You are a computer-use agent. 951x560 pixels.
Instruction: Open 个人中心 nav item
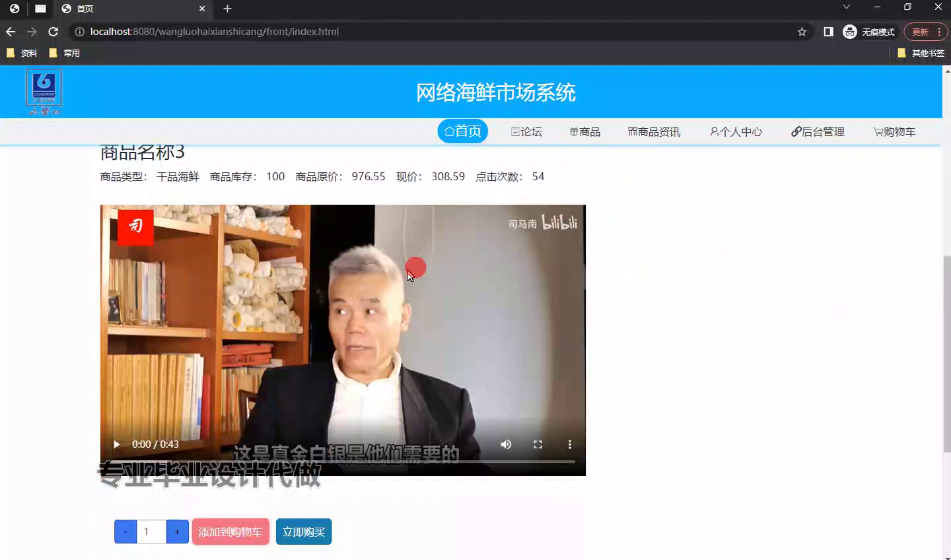[736, 132]
